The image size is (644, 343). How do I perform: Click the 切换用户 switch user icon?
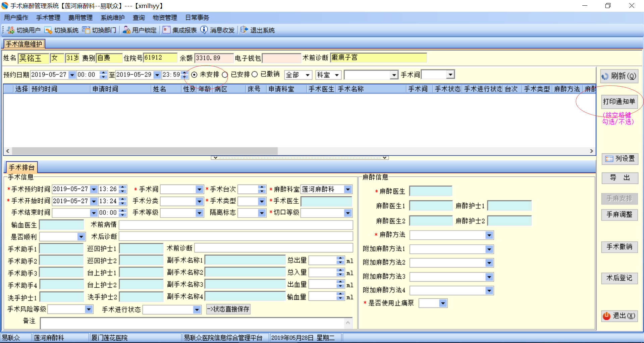tap(11, 30)
